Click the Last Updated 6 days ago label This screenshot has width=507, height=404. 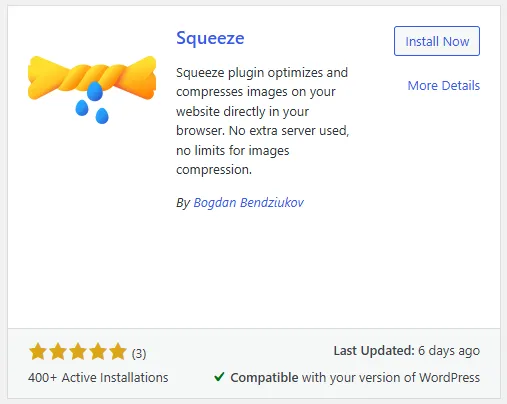(x=407, y=351)
